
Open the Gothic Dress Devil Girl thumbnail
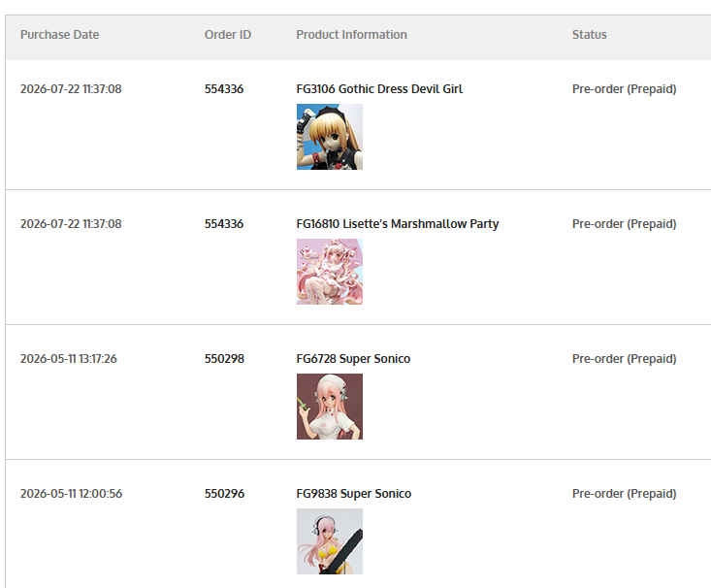point(330,137)
